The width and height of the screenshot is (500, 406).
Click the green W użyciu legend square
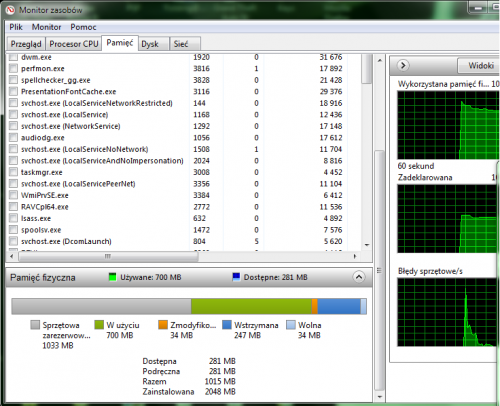(x=99, y=325)
